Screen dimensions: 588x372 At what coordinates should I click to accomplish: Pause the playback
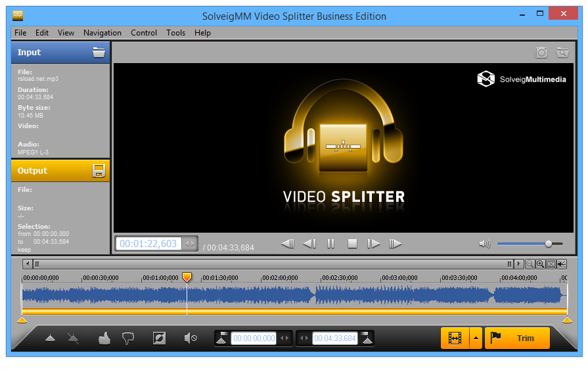click(330, 244)
